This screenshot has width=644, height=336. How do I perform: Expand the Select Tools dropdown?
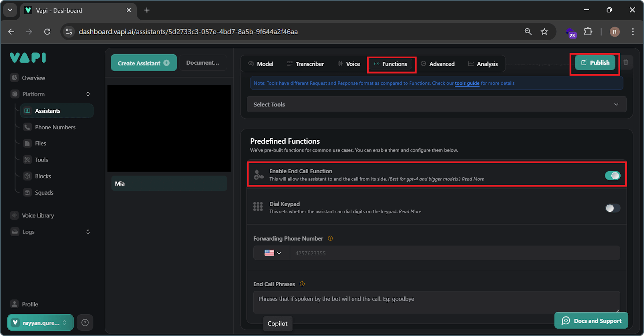(x=436, y=104)
